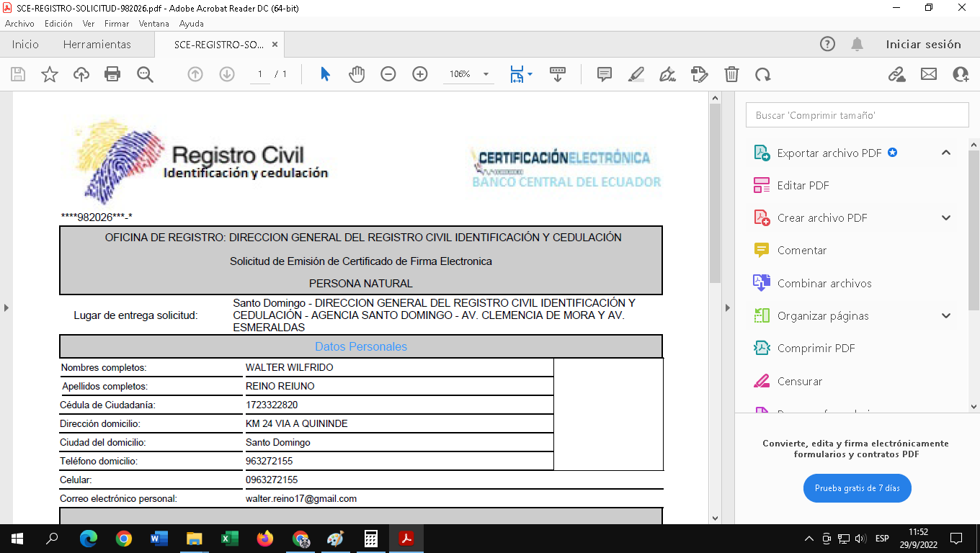Screen dimensions: 980x553
Task: Add a sticky note comment
Action: pos(605,74)
